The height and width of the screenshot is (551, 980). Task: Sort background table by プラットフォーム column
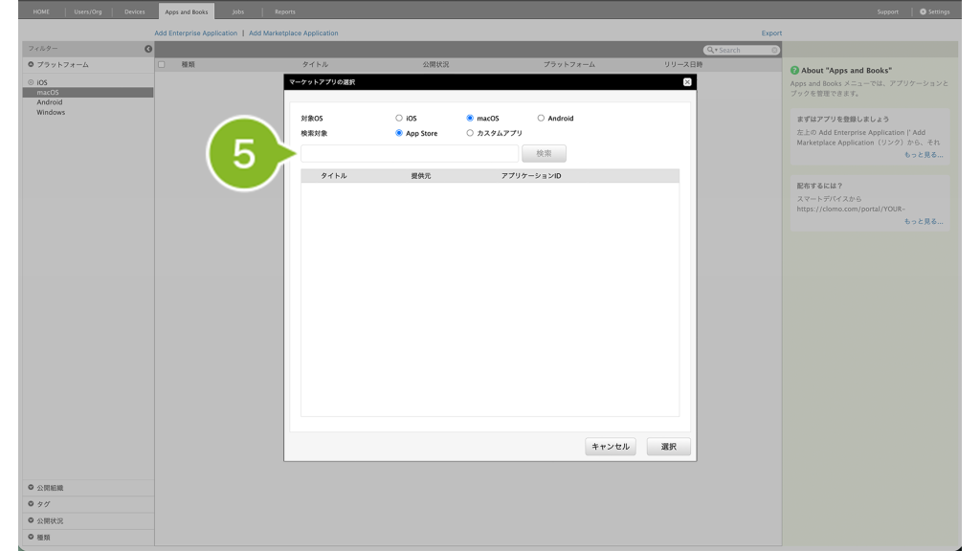coord(568,64)
